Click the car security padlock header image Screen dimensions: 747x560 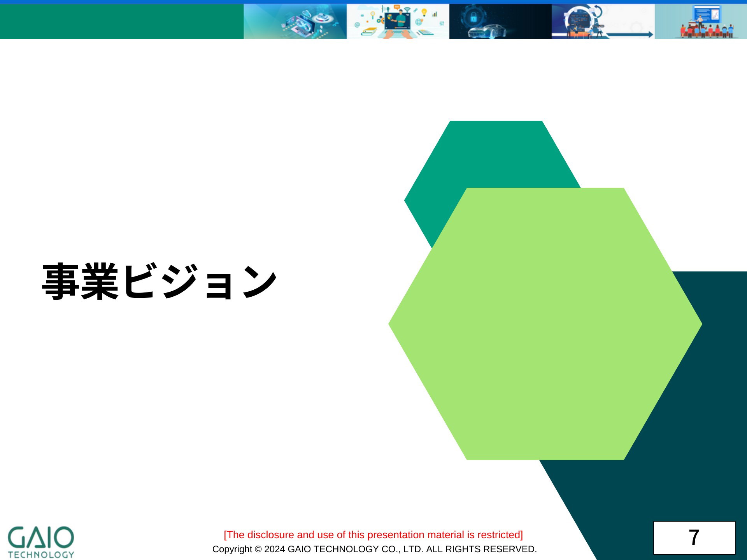500,21
